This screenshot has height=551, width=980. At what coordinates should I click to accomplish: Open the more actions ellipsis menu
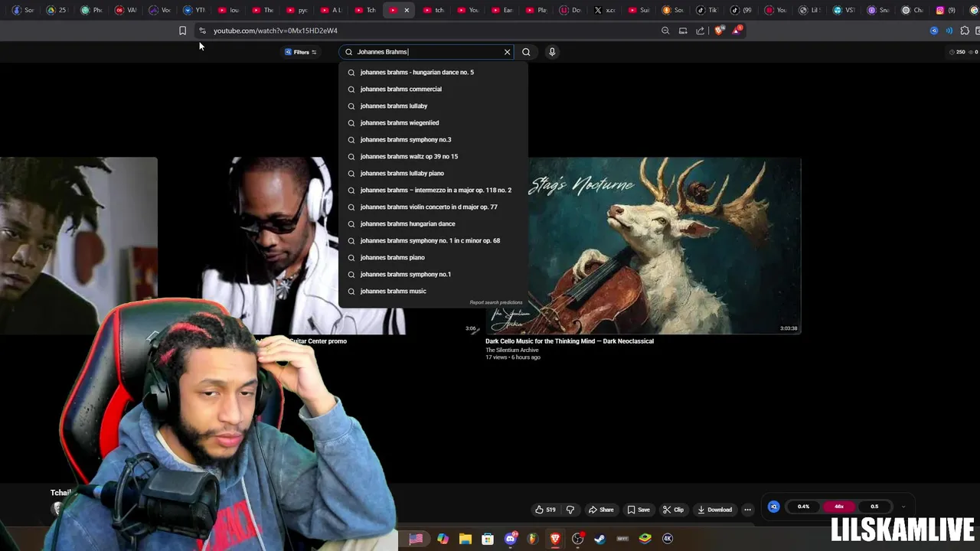(x=748, y=510)
